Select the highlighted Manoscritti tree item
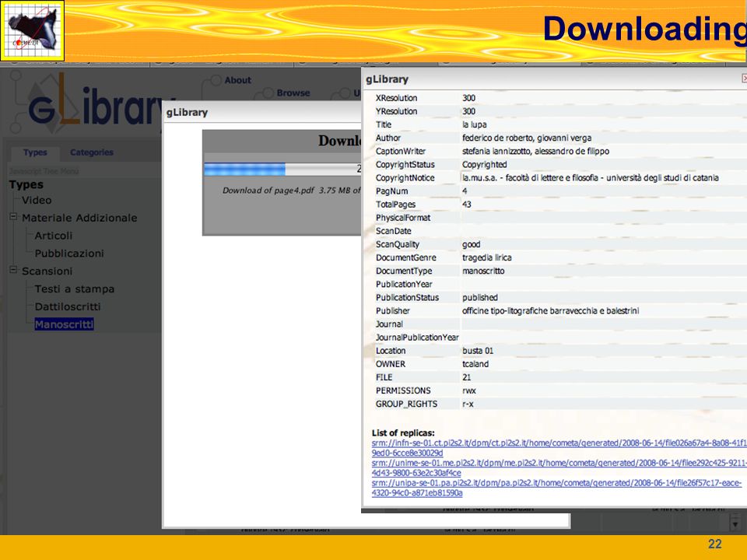Viewport: 747px width, 560px height. (x=64, y=324)
